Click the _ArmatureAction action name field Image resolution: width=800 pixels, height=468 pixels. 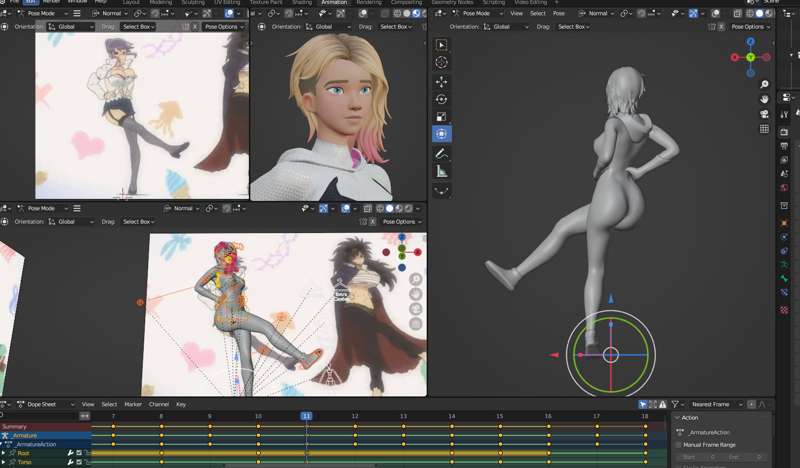coord(709,432)
